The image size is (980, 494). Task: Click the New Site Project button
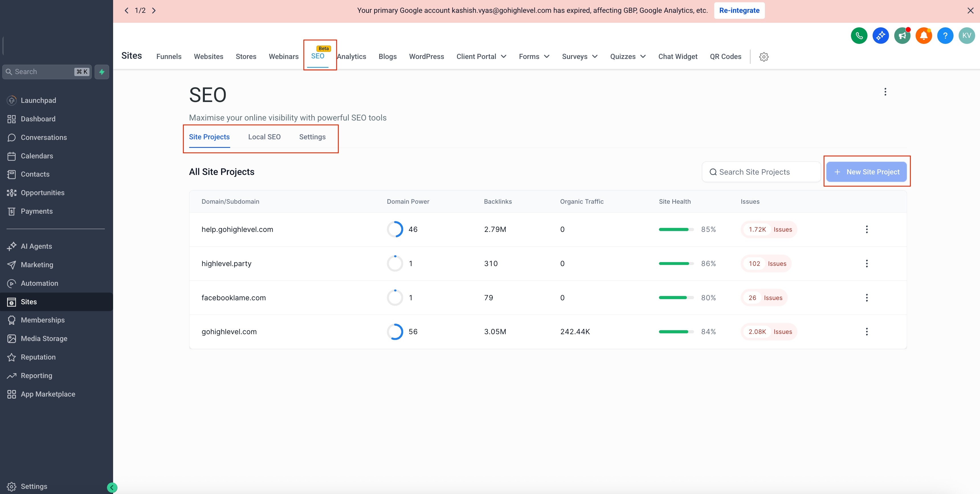point(866,172)
